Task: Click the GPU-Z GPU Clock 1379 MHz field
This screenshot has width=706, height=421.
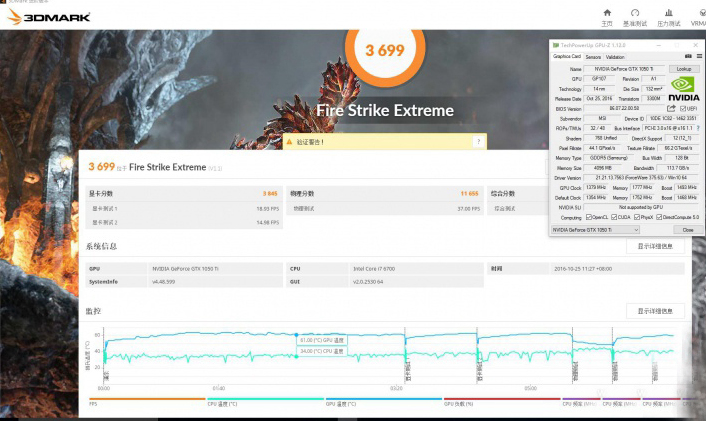Action: pyautogui.click(x=596, y=188)
